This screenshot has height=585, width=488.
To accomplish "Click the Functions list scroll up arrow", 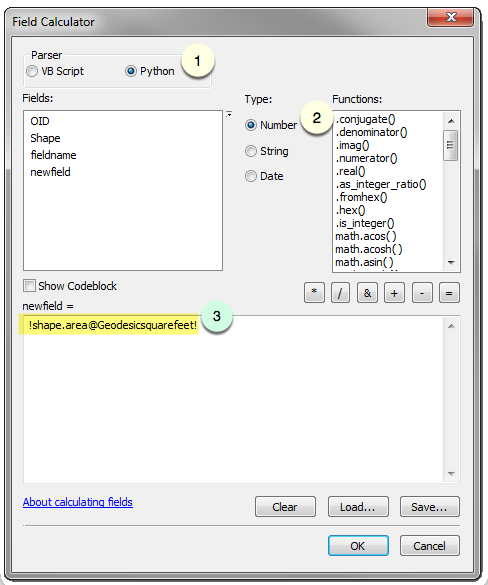I will tap(451, 121).
